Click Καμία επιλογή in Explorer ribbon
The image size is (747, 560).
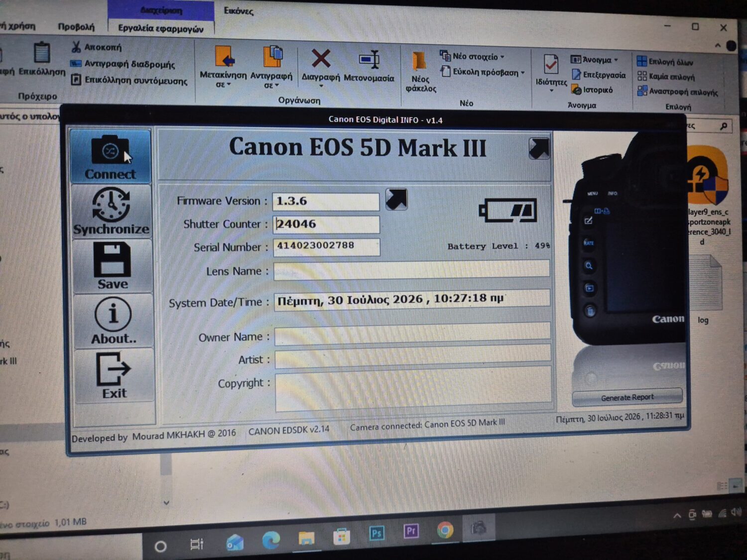(666, 77)
